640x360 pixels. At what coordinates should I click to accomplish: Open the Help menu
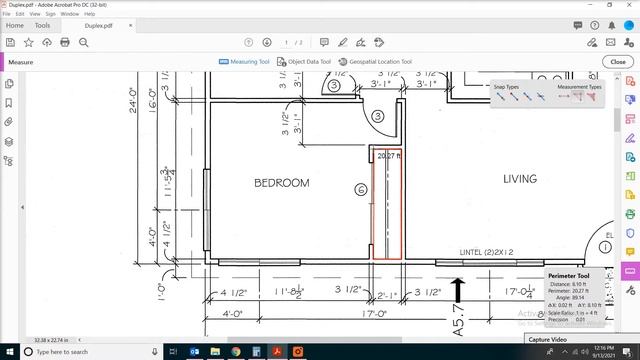pyautogui.click(x=90, y=14)
